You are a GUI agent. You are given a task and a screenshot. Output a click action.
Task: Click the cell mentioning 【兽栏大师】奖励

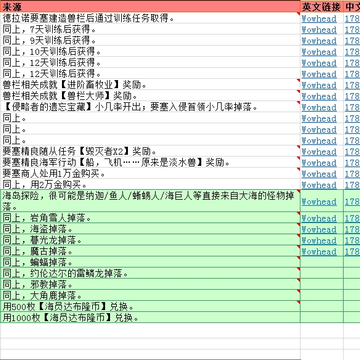[x=150, y=96]
